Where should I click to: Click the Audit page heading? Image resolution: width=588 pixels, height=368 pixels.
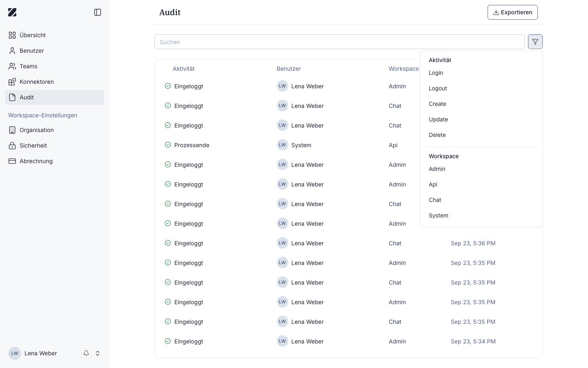point(170,12)
